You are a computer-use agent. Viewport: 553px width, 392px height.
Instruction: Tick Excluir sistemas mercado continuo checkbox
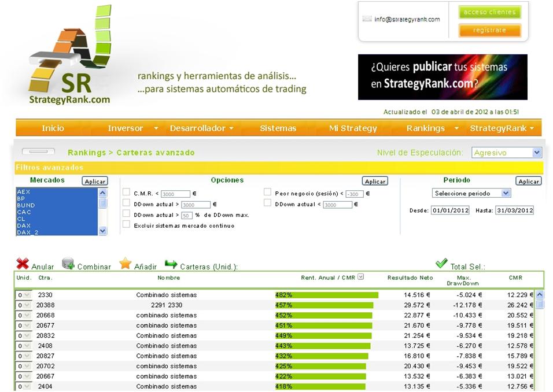point(126,224)
